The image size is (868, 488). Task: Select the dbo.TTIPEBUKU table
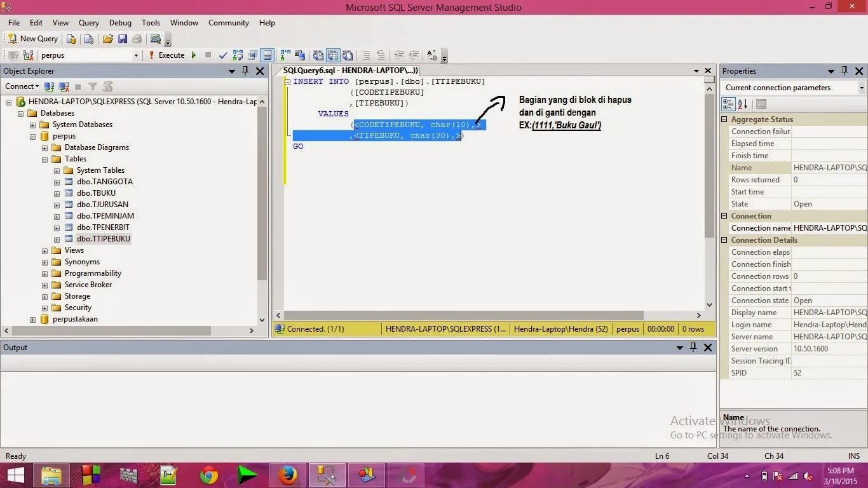click(x=103, y=239)
